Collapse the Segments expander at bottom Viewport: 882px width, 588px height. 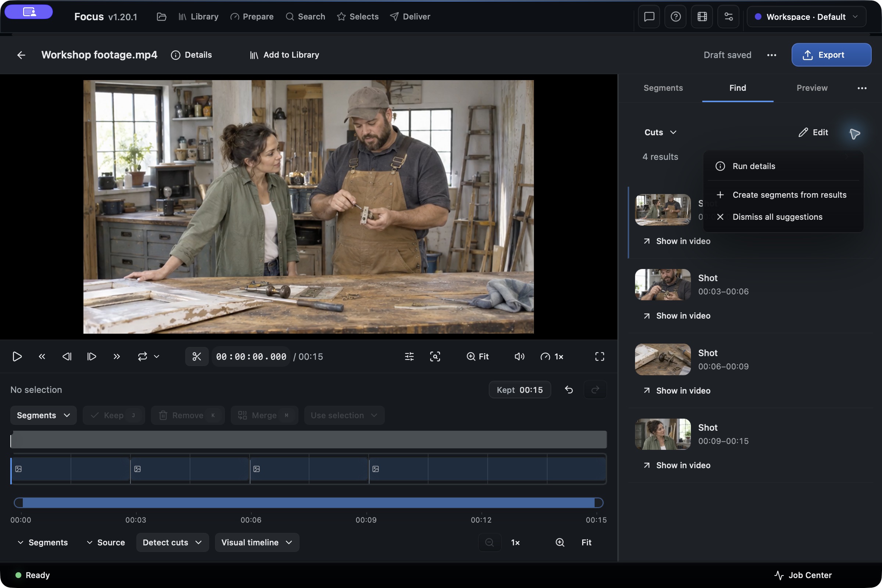click(x=43, y=542)
